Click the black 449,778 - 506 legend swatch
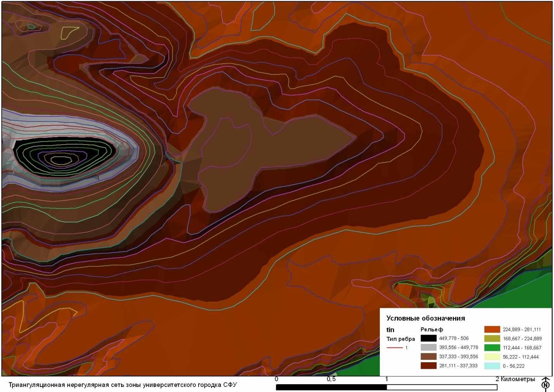The width and height of the screenshot is (554, 392). point(428,338)
